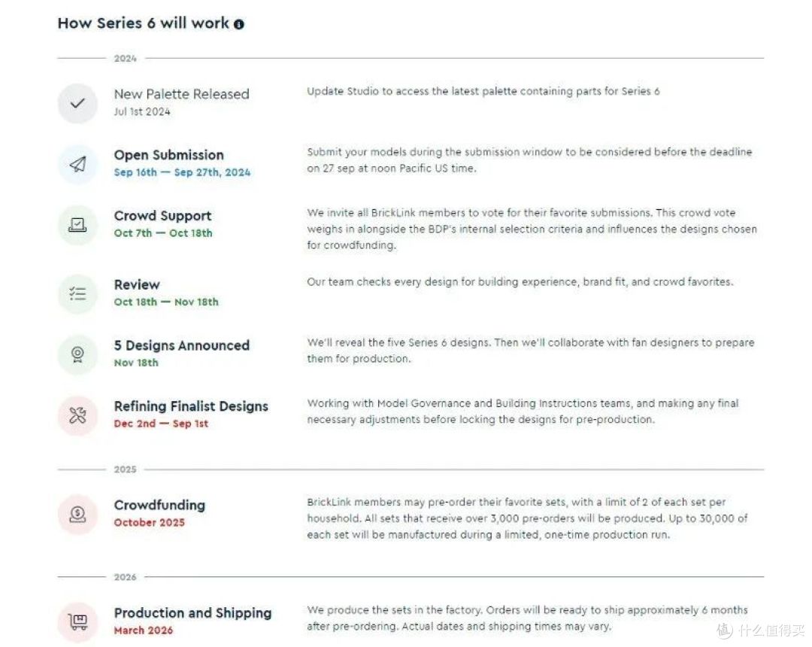Click the Review checklist icon
This screenshot has height=647, width=812.
77,293
